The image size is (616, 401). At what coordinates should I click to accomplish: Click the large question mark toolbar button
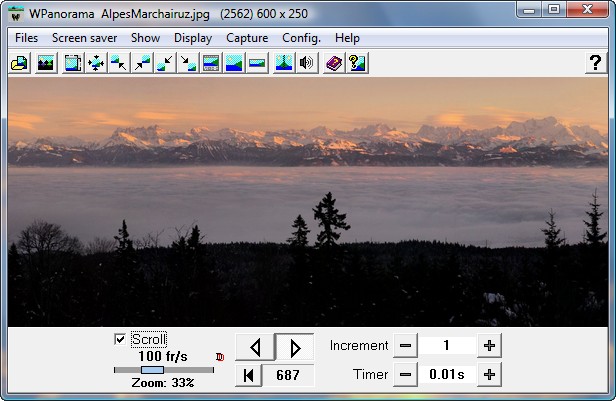596,63
